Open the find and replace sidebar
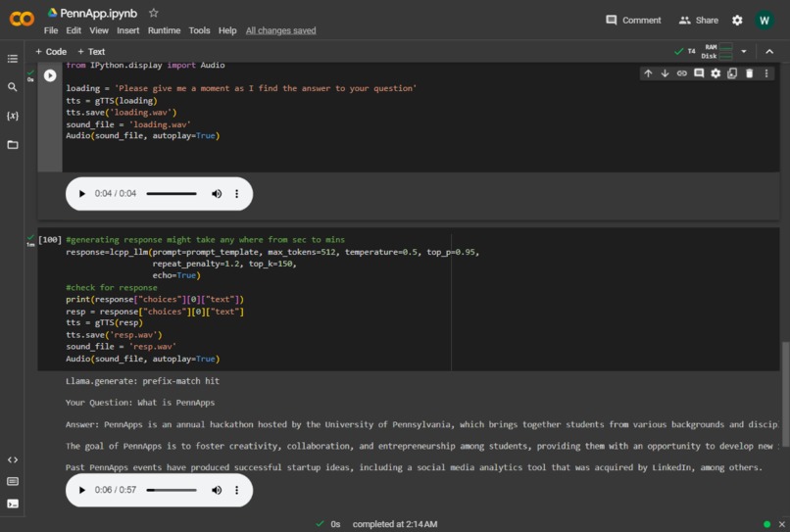790x532 pixels. [x=13, y=87]
